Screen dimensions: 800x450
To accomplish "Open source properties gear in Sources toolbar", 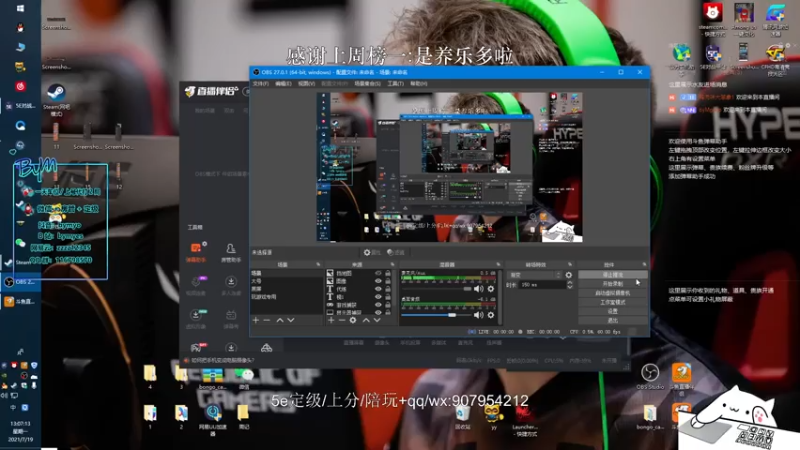I will pyautogui.click(x=353, y=320).
